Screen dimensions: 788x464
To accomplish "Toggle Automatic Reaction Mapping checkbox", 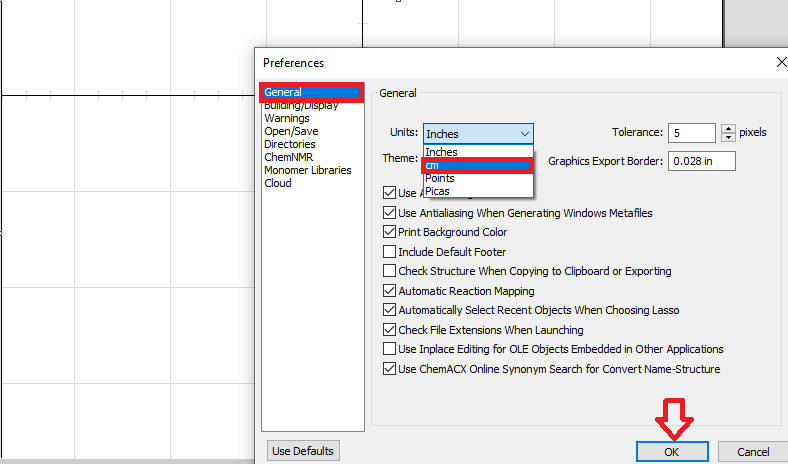I will [x=390, y=291].
